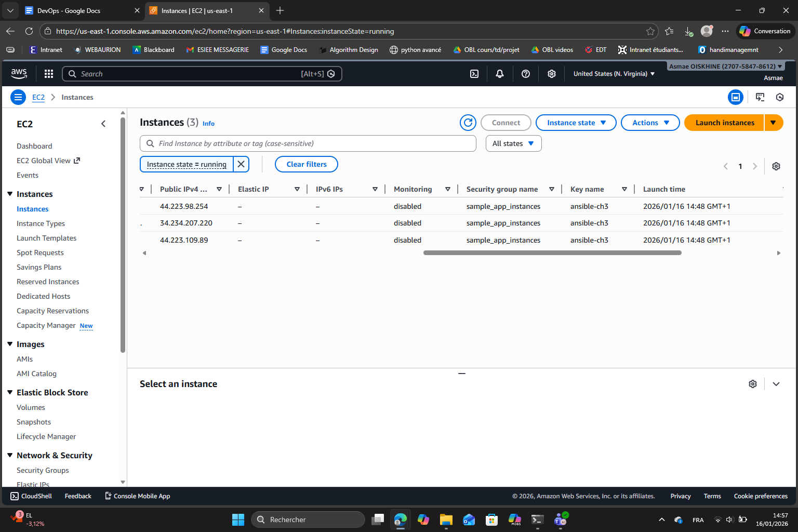Open the account settings gear icon

click(x=551, y=73)
